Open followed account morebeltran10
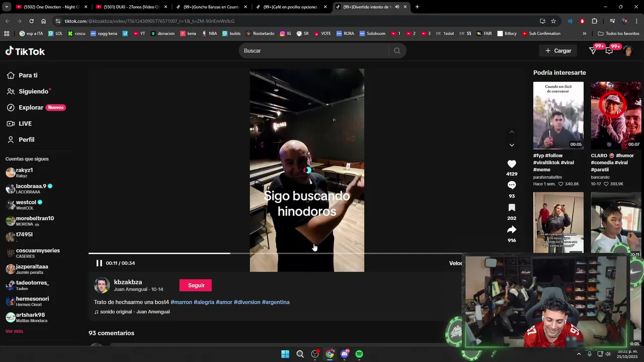 tap(30, 221)
